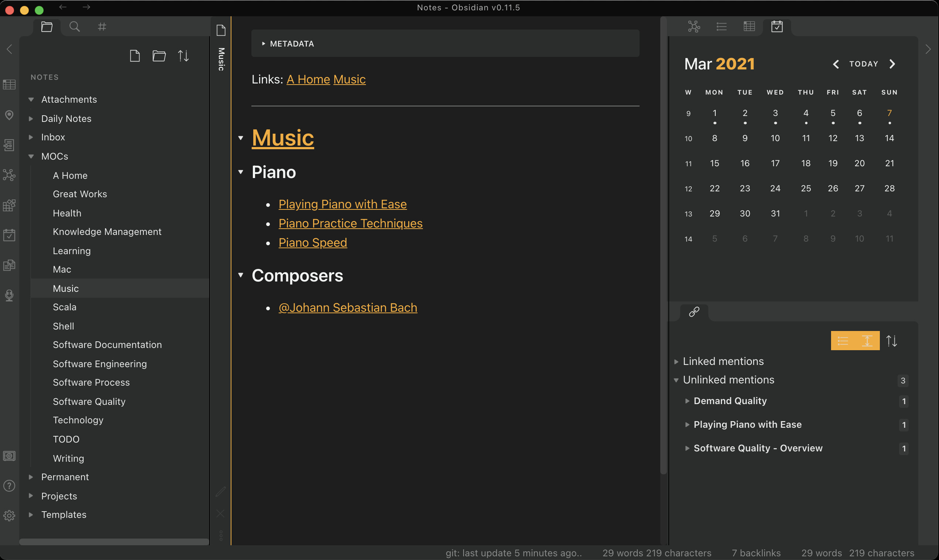Image resolution: width=939 pixels, height=560 pixels.
Task: Open the local graph icon in right sidebar
Action: tap(694, 27)
